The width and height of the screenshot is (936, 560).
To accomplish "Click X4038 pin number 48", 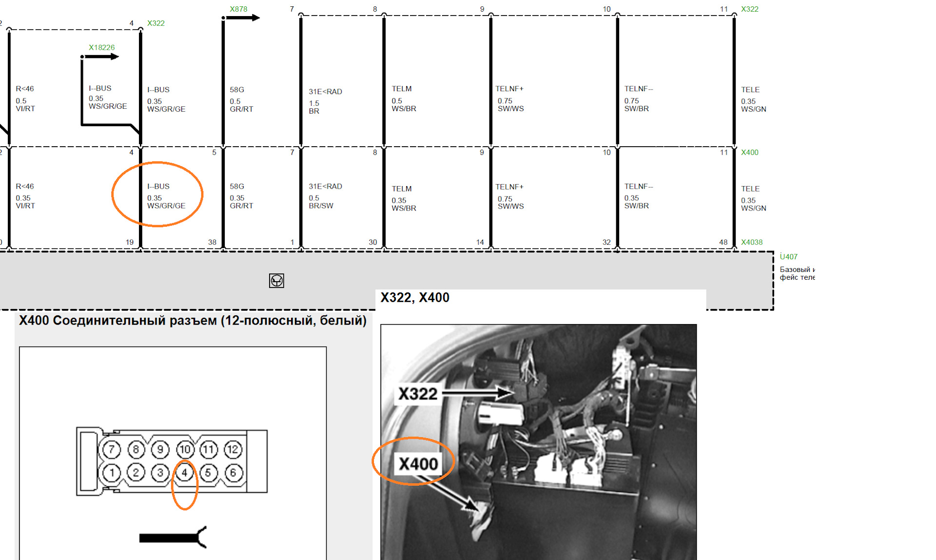I will point(723,242).
